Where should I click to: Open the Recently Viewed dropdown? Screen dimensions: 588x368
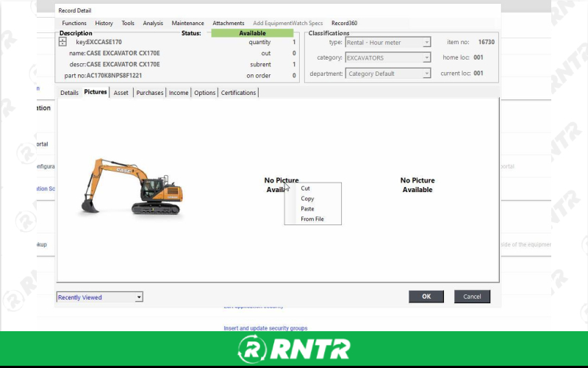tap(139, 297)
